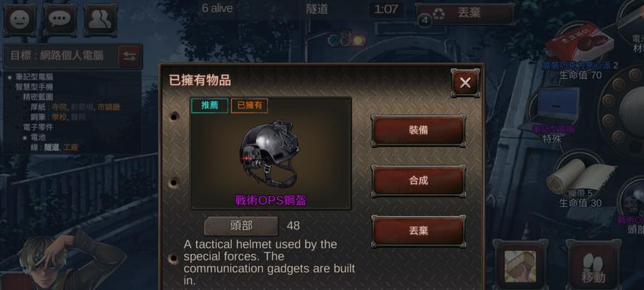Toggle the 筆記型電腦 tree checkbox

point(9,77)
